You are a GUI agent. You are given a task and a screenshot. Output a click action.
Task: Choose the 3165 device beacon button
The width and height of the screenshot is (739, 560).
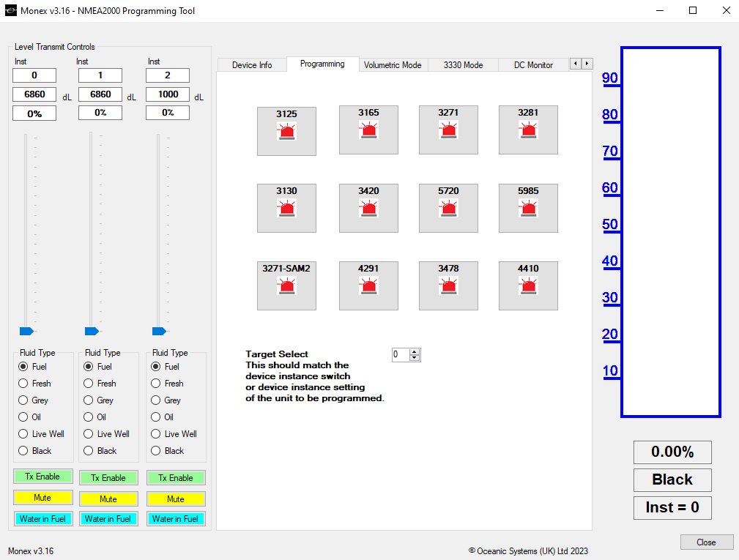click(x=368, y=130)
